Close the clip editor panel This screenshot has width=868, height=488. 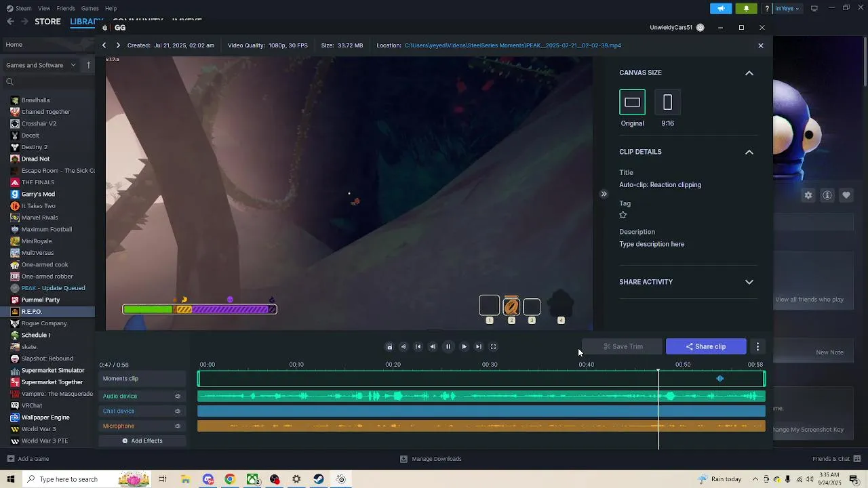761,45
